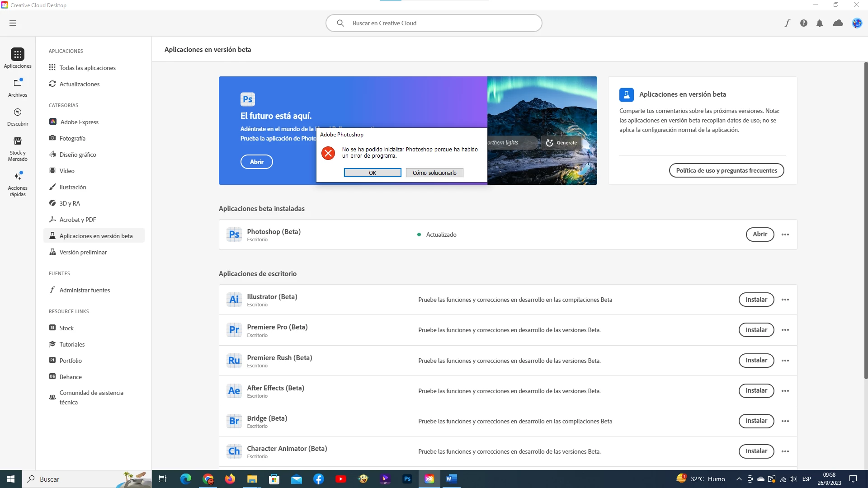Click the Cómo solucionarlo button
Image resolution: width=868 pixels, height=488 pixels.
point(434,173)
